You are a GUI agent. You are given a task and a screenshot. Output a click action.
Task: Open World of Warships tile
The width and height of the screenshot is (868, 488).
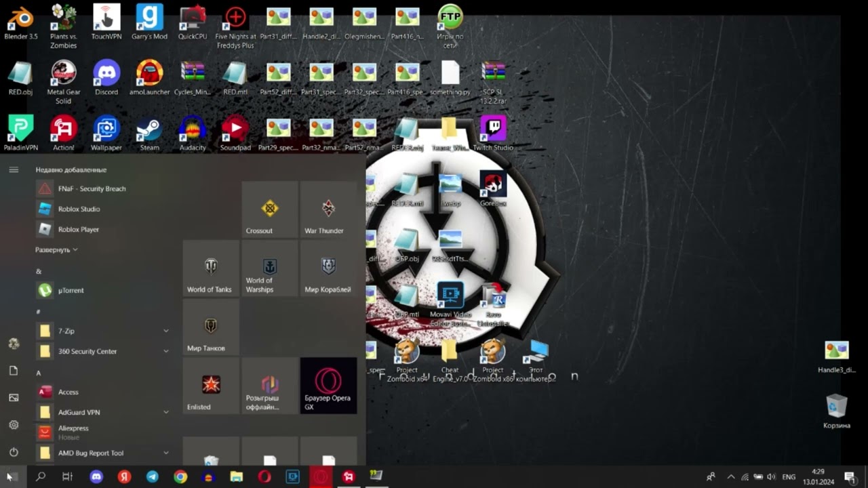270,268
